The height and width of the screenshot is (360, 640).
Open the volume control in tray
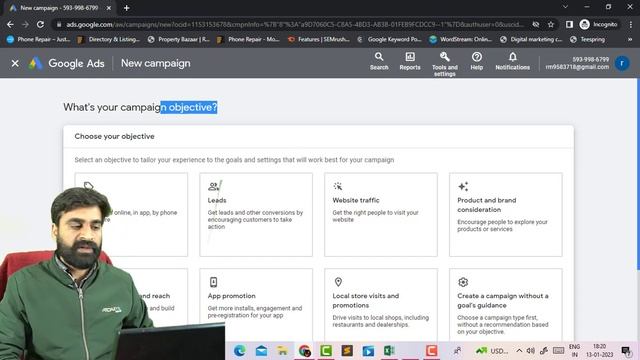point(531,351)
